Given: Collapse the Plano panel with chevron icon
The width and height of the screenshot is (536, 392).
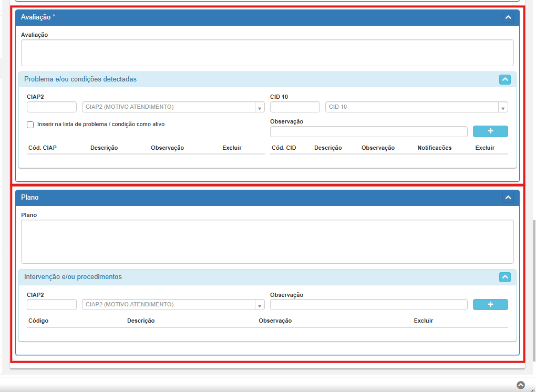Looking at the screenshot, I should (x=508, y=198).
